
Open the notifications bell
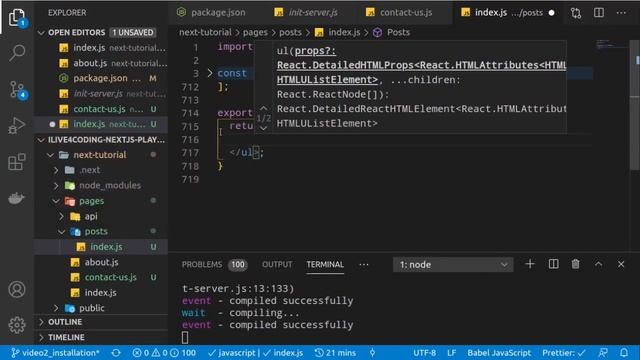(x=624, y=353)
